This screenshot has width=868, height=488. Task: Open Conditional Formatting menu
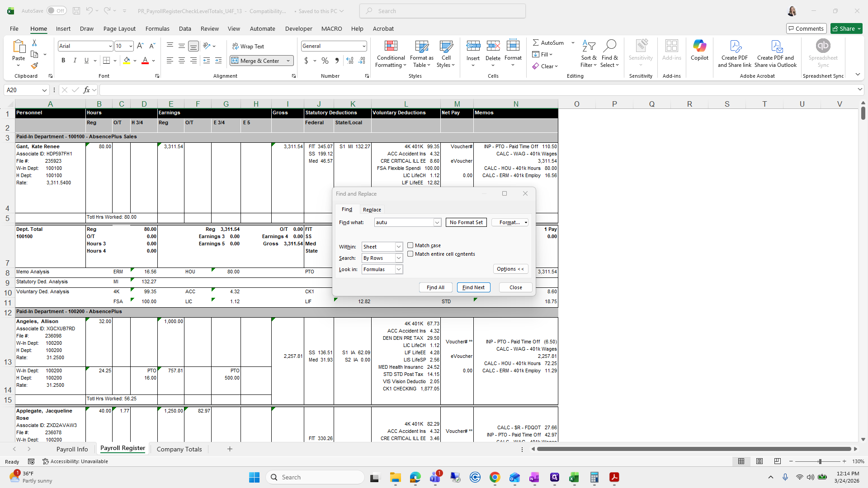(391, 54)
